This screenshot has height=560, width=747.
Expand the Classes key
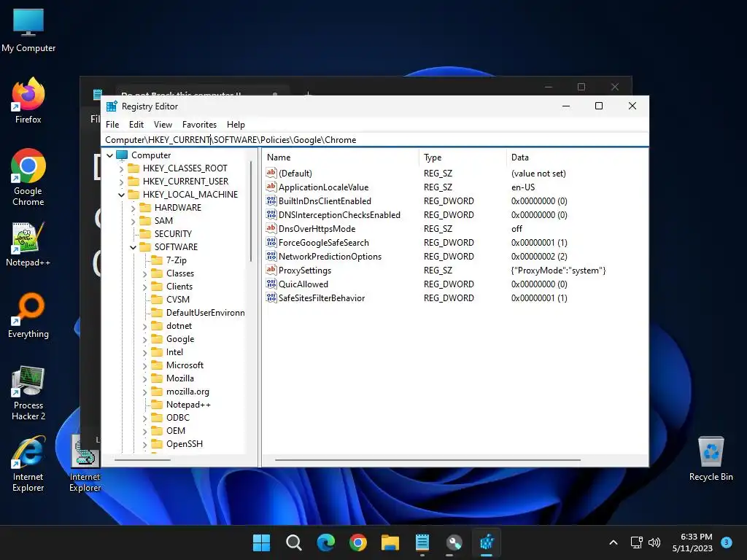145,273
